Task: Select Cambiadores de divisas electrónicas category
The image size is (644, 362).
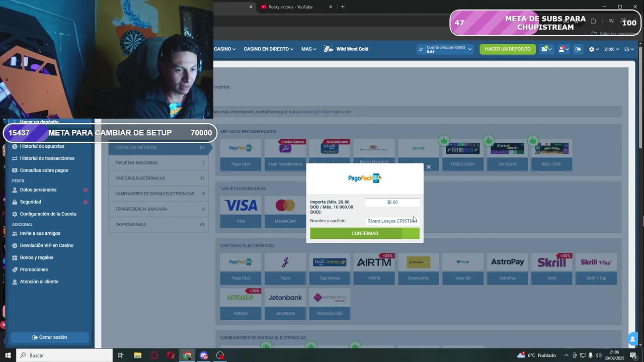Action: [x=158, y=194]
